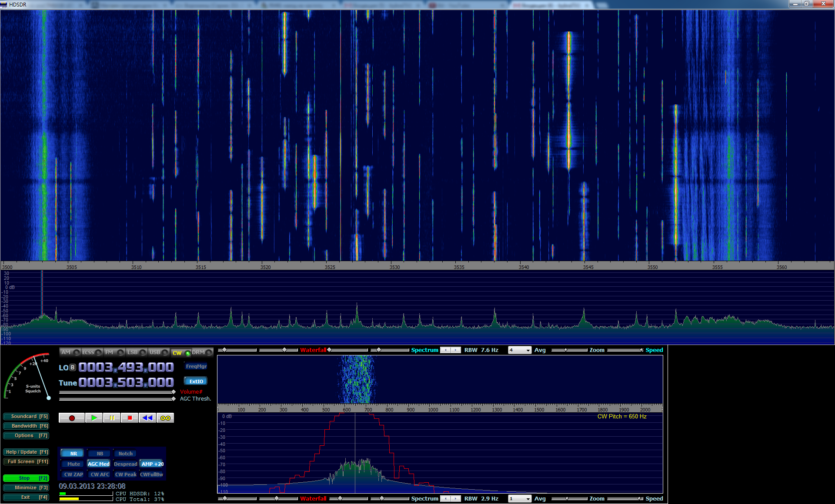Viewport: 835px width, 504px height.
Task: Adjust first upper waterfall slider left of Waterfall
Action: tap(225, 350)
